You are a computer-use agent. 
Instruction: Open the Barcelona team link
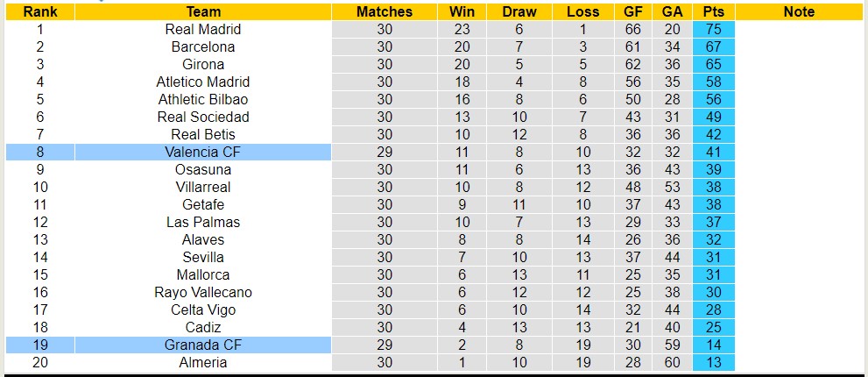[203, 46]
